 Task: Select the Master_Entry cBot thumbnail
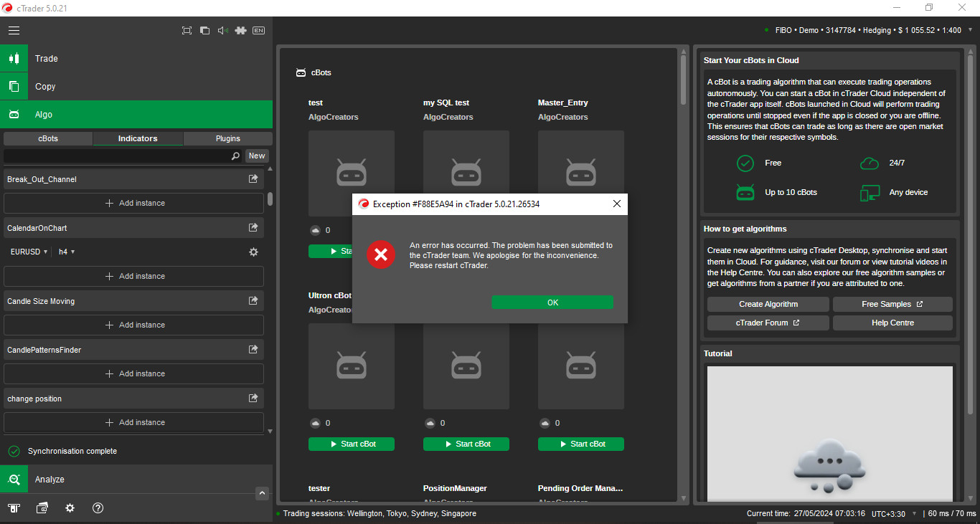click(x=581, y=173)
